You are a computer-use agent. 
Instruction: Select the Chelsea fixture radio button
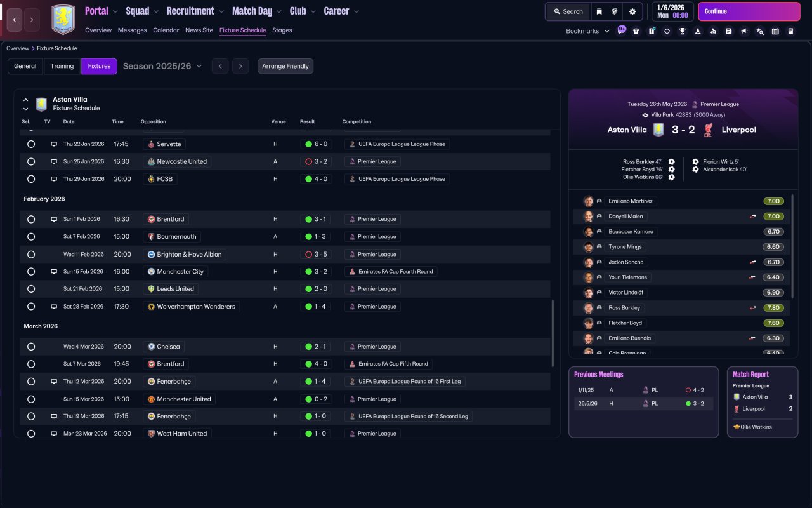31,347
